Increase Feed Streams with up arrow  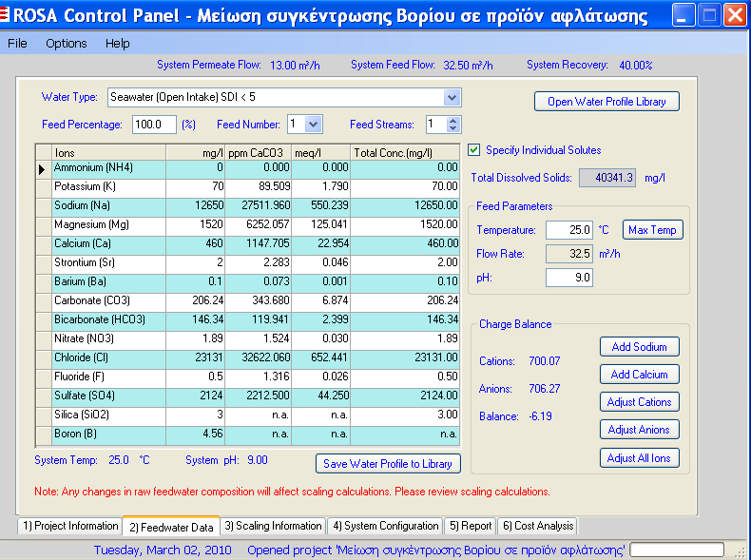click(453, 121)
